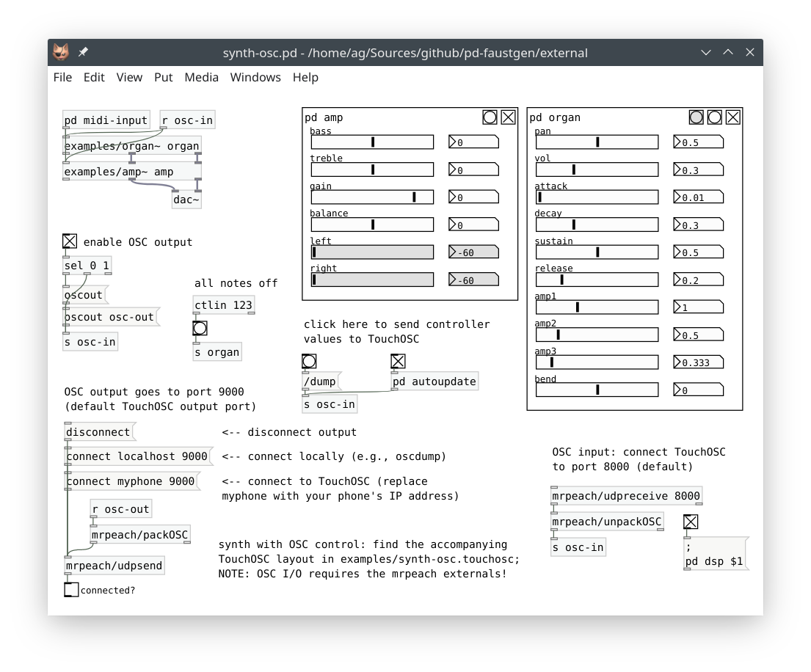Click the gain slider in pd amp
Image resolution: width=811 pixels, height=672 pixels.
click(372, 197)
